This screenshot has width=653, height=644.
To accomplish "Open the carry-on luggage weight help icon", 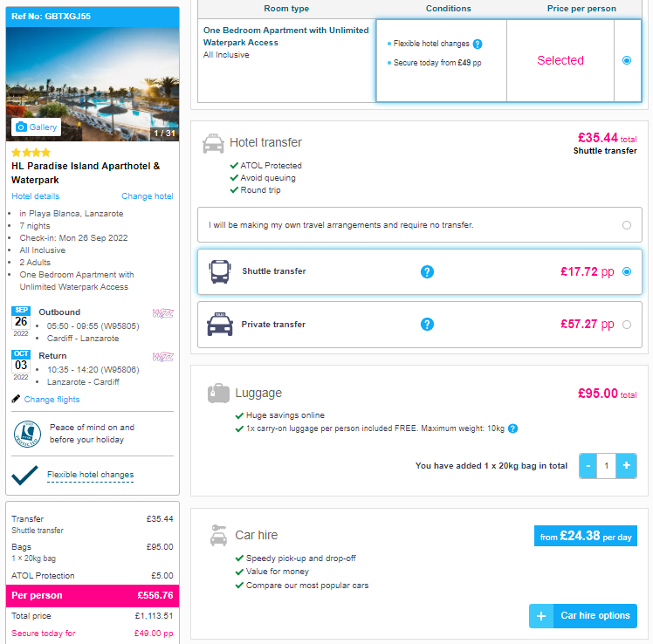I will tap(513, 428).
